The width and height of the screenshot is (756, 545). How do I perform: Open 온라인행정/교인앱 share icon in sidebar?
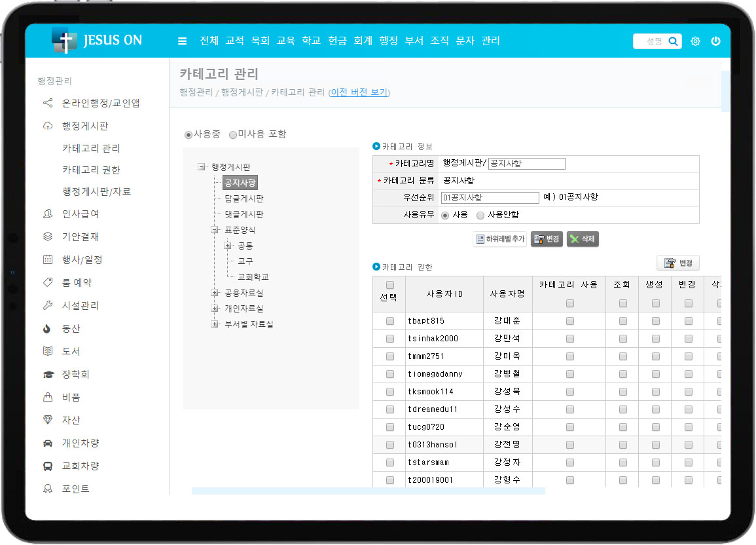[x=47, y=103]
